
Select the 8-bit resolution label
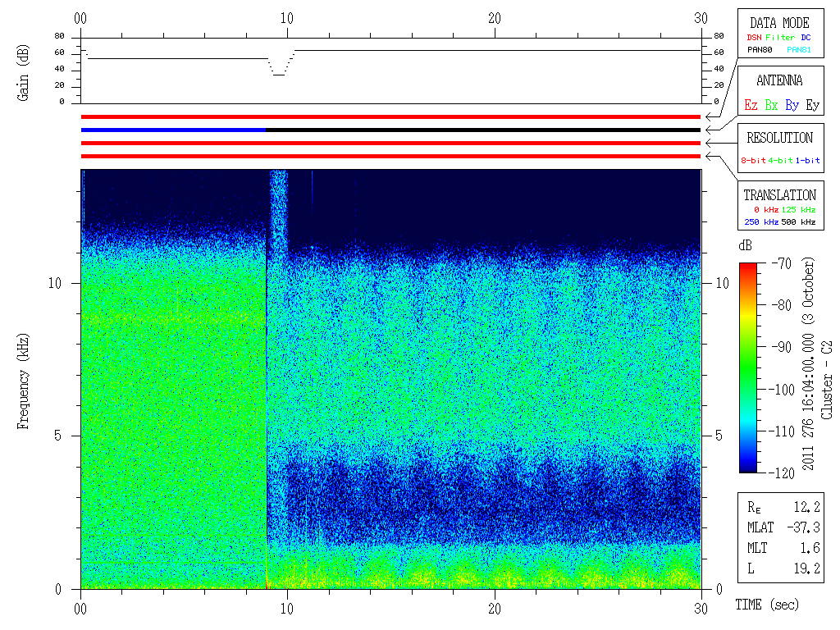tap(753, 160)
